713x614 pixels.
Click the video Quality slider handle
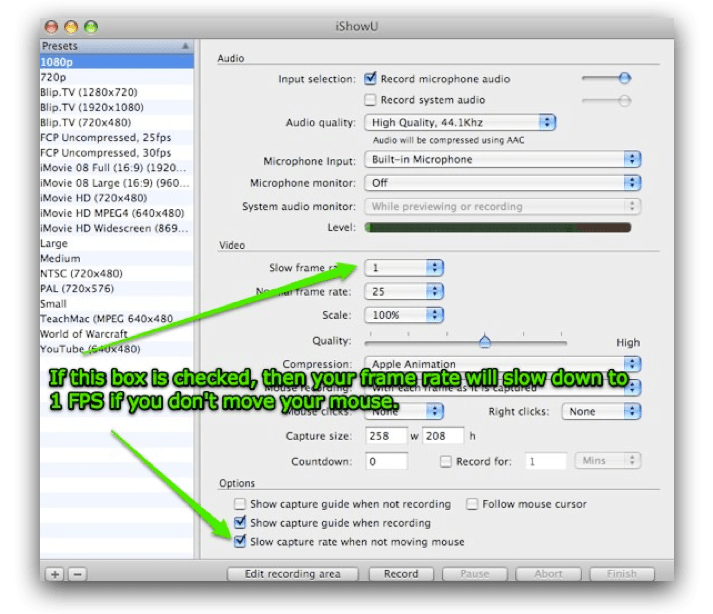[485, 341]
